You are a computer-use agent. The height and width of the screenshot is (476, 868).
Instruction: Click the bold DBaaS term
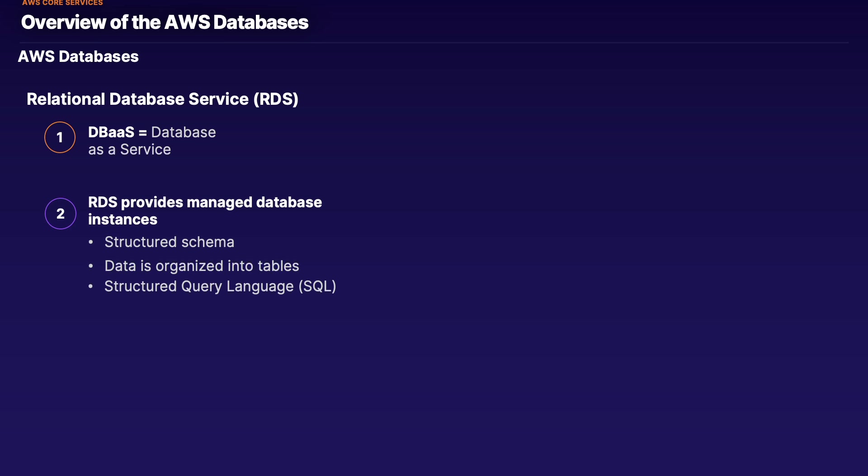coord(111,132)
